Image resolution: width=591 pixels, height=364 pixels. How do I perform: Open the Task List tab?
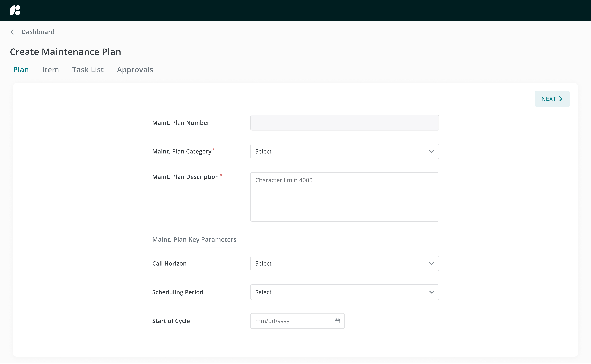(x=88, y=70)
